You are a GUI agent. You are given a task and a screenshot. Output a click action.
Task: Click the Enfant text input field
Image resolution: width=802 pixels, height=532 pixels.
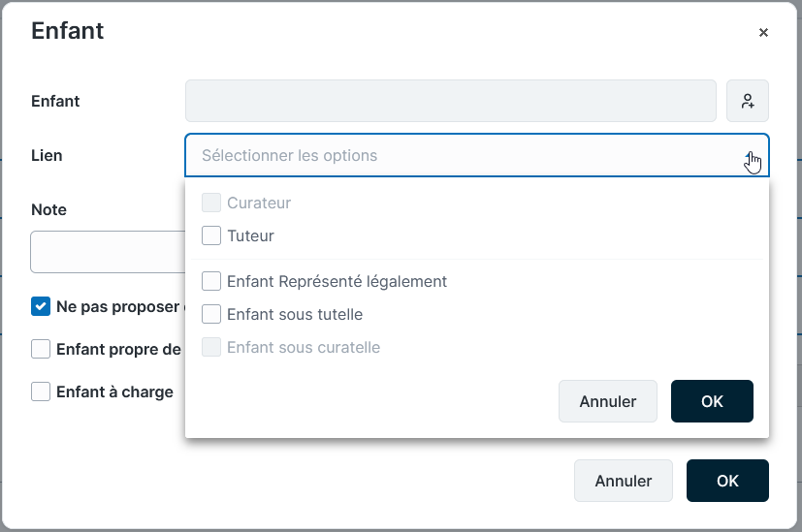point(450,101)
